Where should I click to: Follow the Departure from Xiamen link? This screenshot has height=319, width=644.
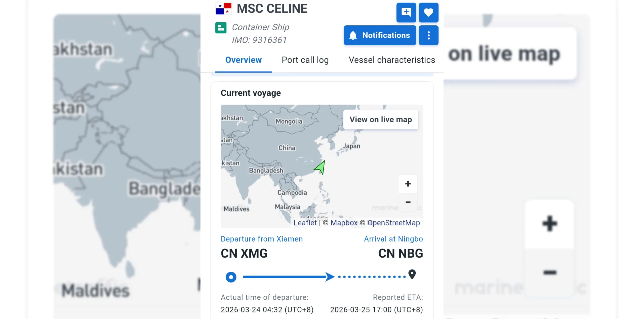click(x=262, y=239)
